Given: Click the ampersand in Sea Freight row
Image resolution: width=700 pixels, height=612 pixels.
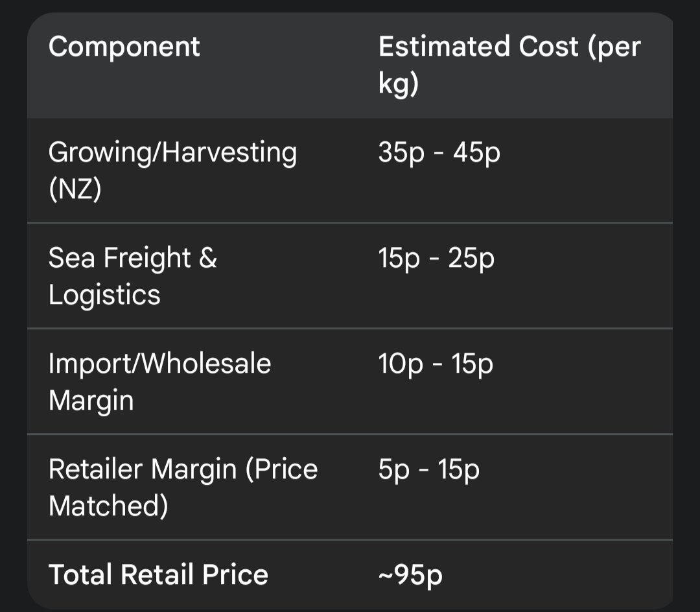Looking at the screenshot, I should pos(207,258).
